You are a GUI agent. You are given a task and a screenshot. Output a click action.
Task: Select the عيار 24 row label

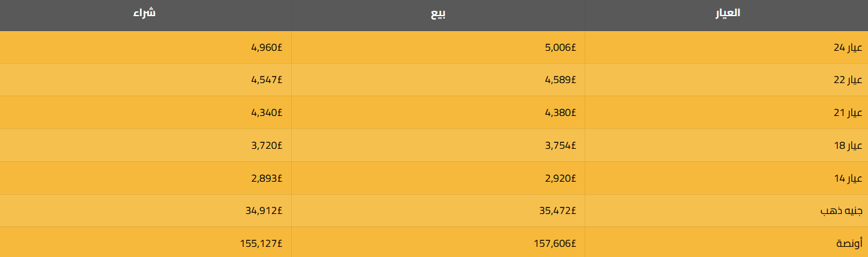click(x=848, y=48)
